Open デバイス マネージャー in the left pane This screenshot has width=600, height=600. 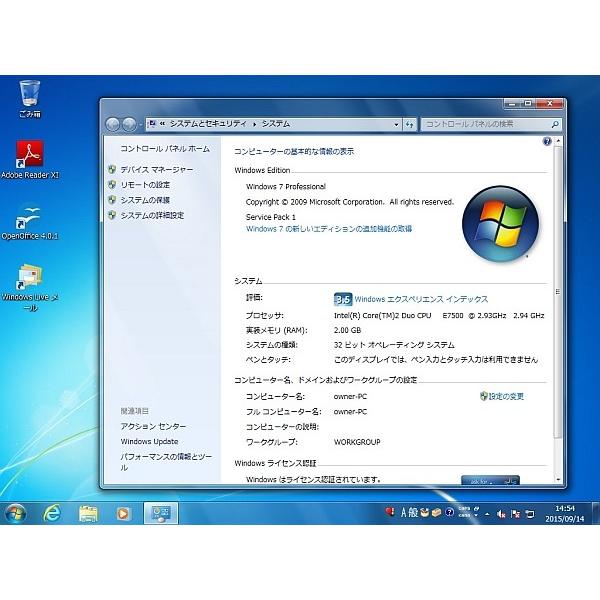click(x=156, y=170)
